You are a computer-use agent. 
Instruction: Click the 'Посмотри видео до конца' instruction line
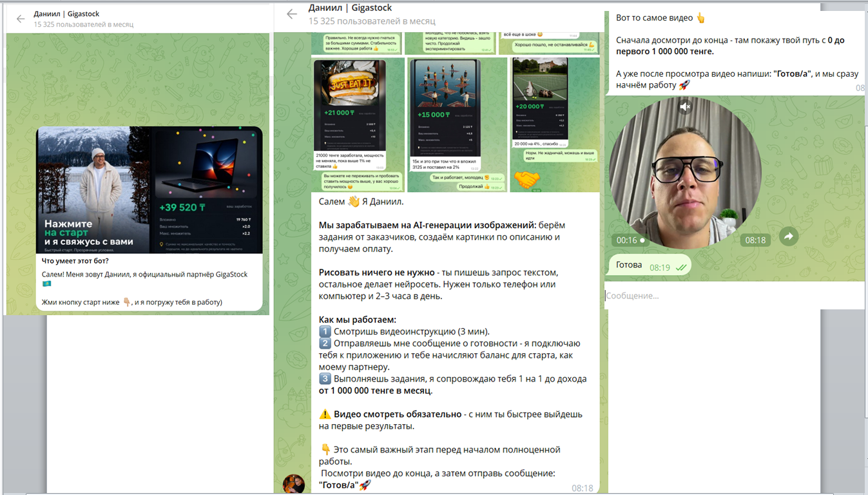click(x=438, y=474)
